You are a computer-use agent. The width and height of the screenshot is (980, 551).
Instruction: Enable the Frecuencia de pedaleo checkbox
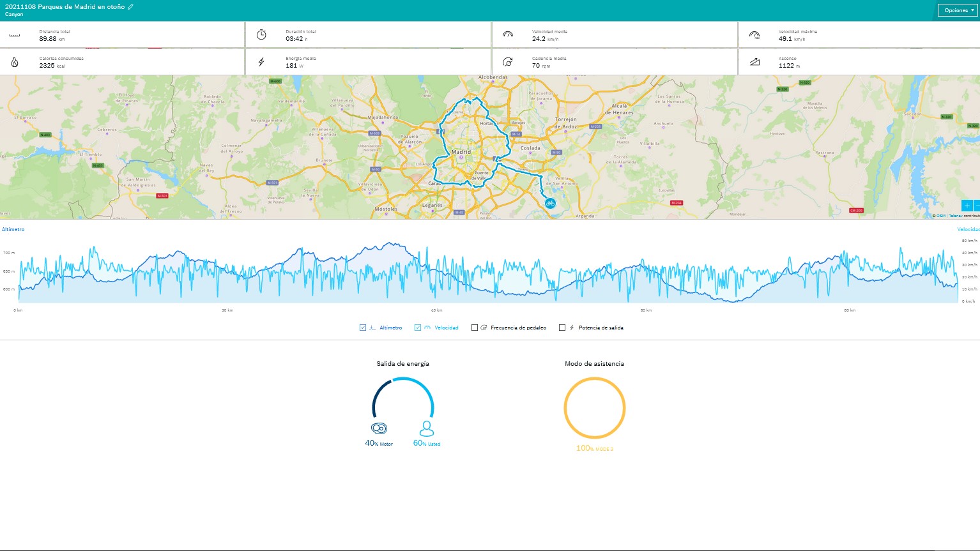[x=475, y=328]
